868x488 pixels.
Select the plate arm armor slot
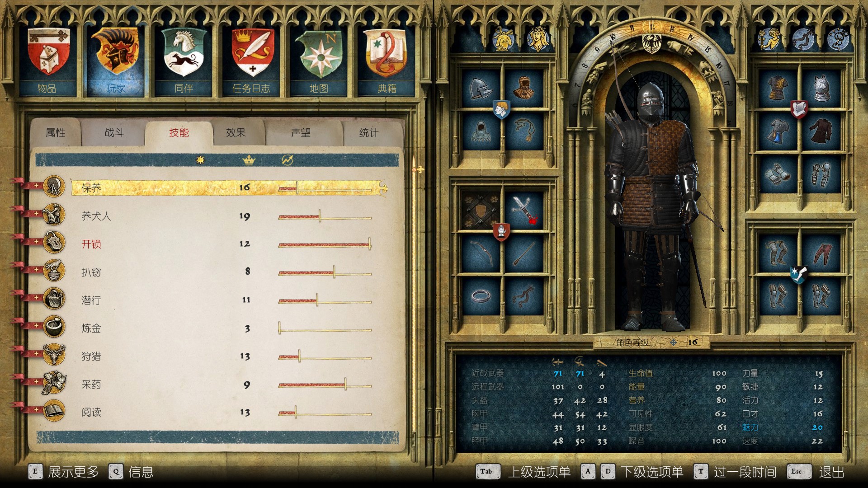click(x=821, y=175)
